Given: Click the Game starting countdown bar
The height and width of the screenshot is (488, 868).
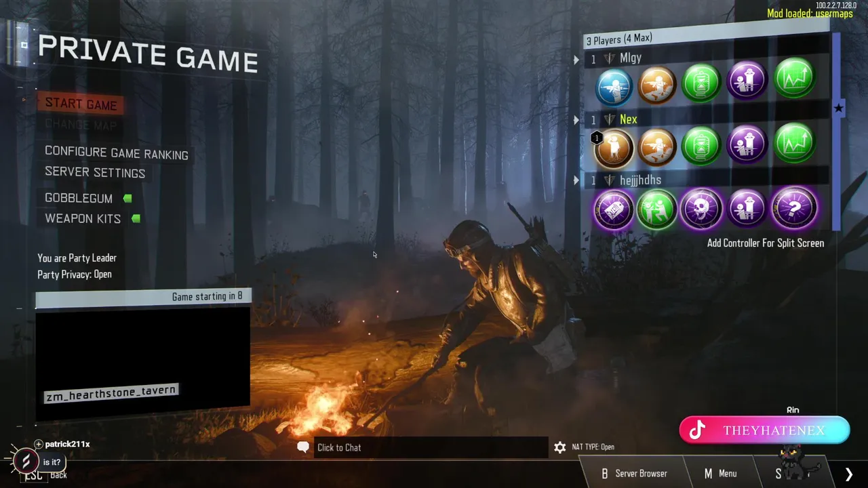Looking at the screenshot, I should (x=143, y=297).
